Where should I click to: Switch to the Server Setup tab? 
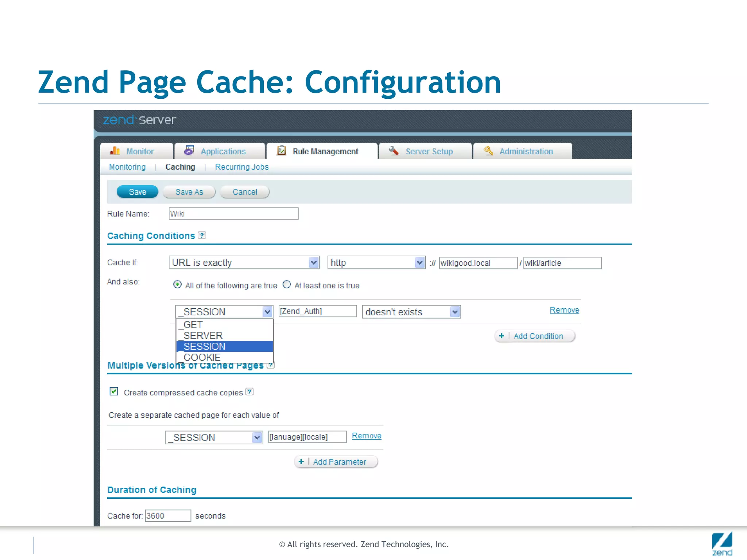point(425,151)
